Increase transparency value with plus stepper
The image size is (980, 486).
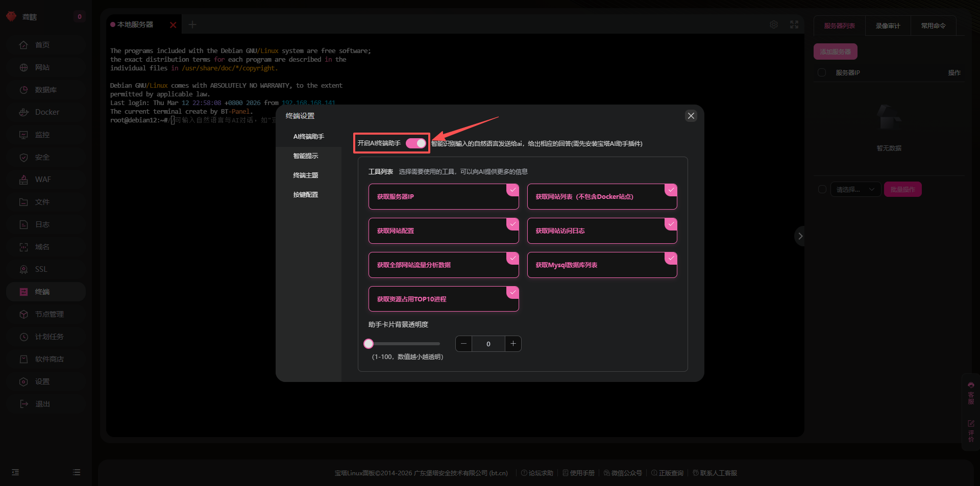[513, 344]
